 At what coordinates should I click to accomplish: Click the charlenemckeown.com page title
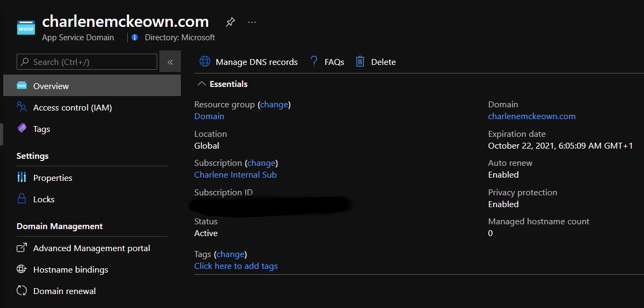coord(126,21)
